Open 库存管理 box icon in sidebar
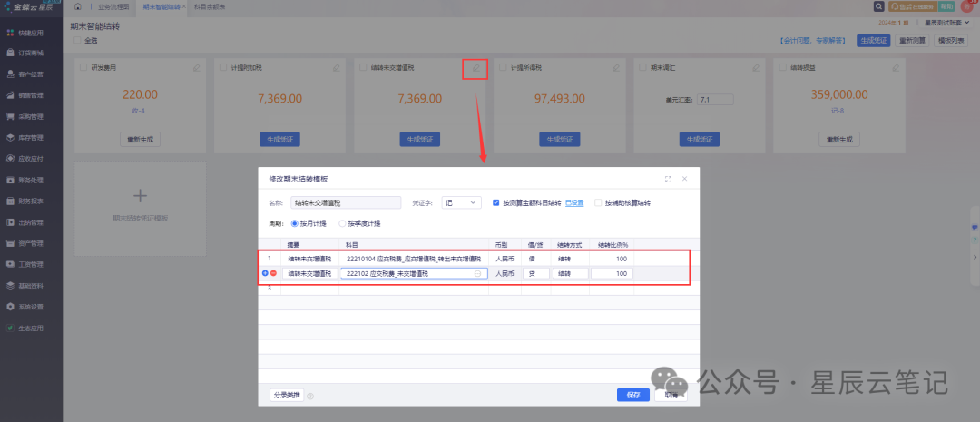This screenshot has height=422, width=980. pyautogui.click(x=11, y=138)
